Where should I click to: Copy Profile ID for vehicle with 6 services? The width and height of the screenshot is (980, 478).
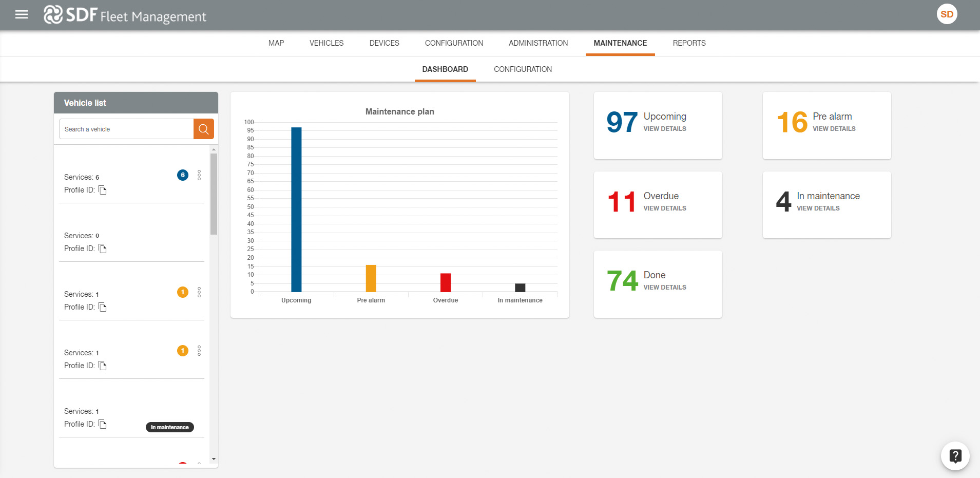pyautogui.click(x=103, y=190)
